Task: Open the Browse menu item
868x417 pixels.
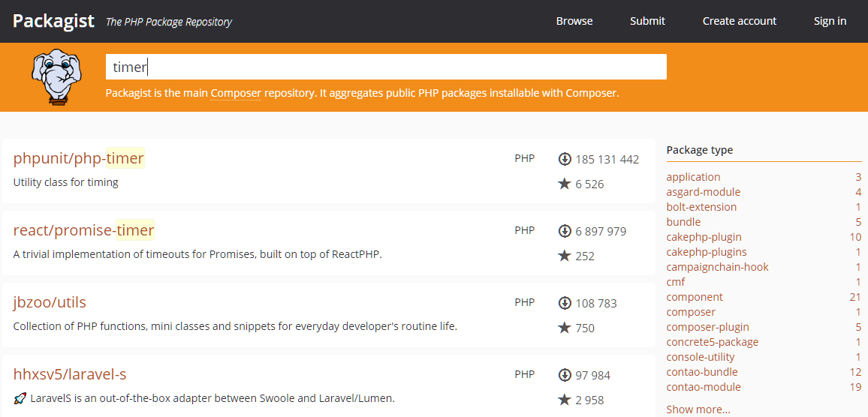Action: (x=574, y=21)
